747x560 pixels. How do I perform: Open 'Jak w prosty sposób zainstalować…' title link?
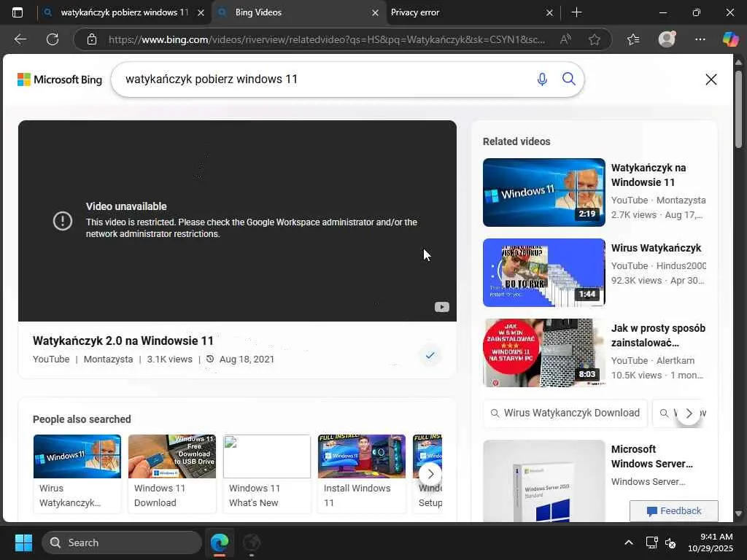(658, 335)
